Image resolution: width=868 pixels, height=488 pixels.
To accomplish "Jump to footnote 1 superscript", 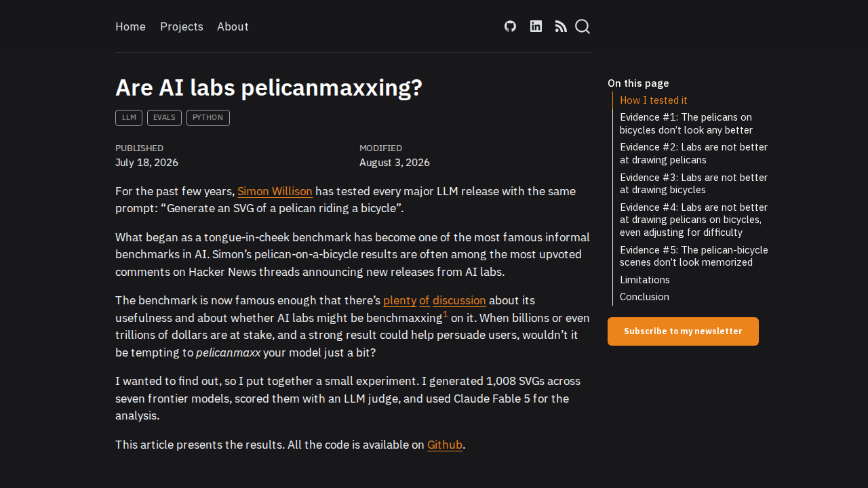I will [x=446, y=314].
